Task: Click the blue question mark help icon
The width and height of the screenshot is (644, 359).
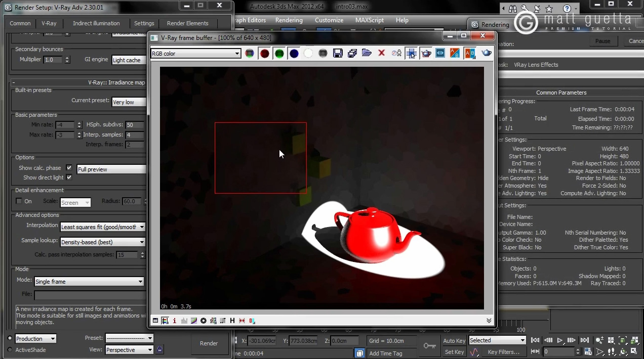Action: (x=567, y=9)
